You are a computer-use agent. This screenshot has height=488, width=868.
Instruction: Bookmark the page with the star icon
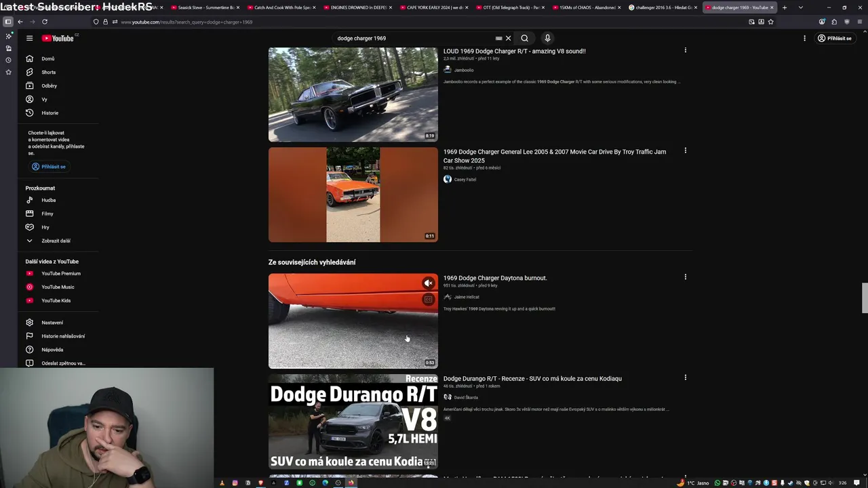tap(771, 22)
